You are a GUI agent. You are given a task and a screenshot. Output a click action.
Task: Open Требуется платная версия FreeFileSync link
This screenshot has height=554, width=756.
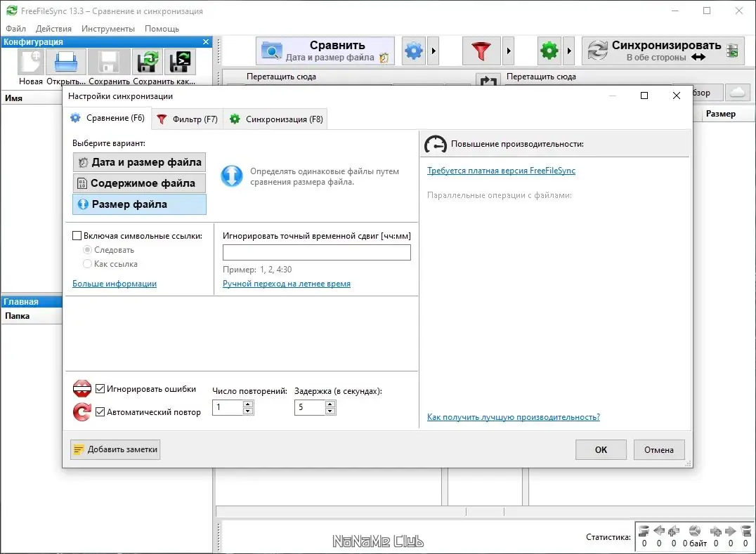point(501,171)
